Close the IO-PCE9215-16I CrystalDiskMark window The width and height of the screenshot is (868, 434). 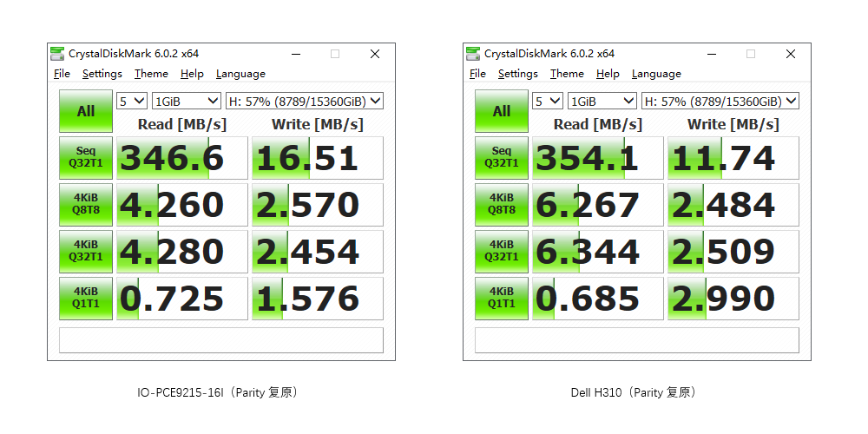(375, 54)
